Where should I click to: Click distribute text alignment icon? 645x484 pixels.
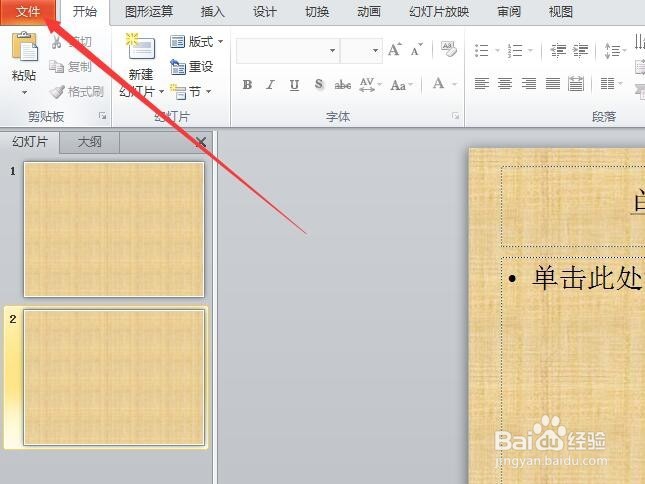[576, 84]
